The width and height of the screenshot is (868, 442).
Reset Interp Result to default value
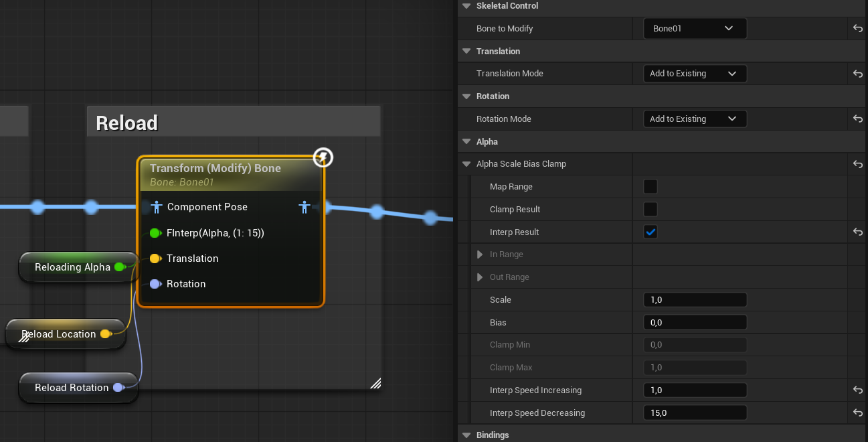(857, 232)
